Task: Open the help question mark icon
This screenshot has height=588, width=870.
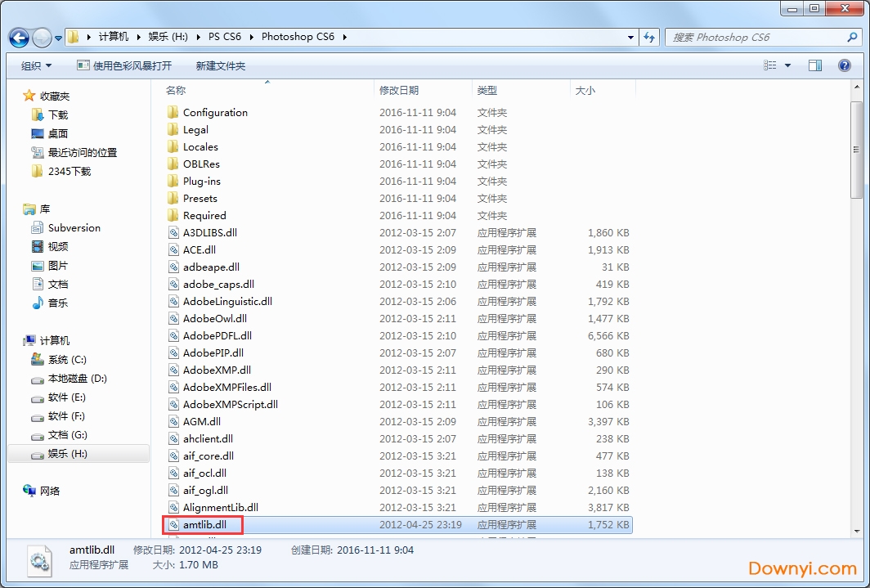Action: [x=845, y=65]
